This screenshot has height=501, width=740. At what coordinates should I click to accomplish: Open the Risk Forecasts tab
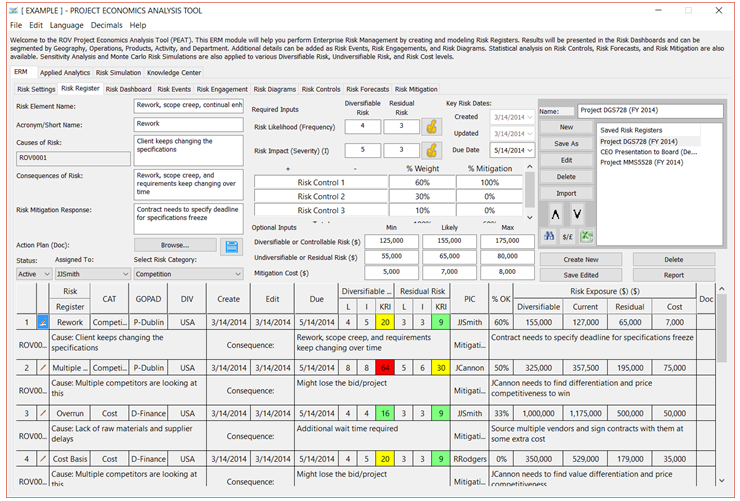point(368,89)
